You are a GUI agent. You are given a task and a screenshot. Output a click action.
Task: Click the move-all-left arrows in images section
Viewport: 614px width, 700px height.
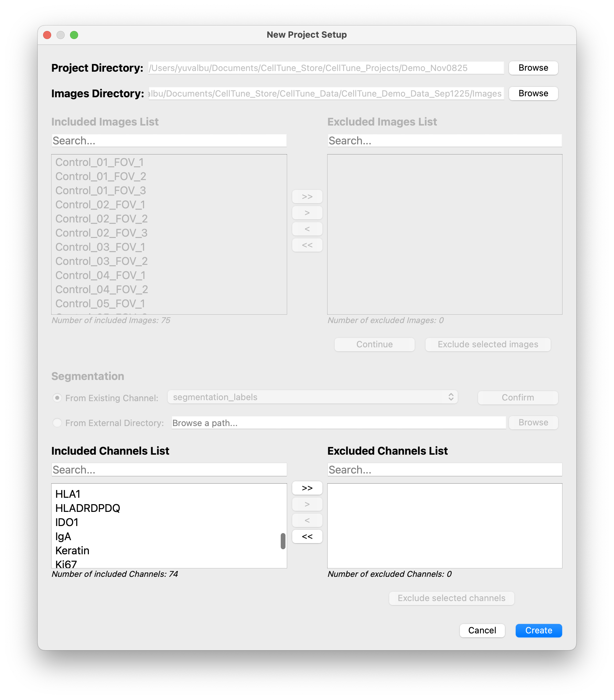[307, 245]
